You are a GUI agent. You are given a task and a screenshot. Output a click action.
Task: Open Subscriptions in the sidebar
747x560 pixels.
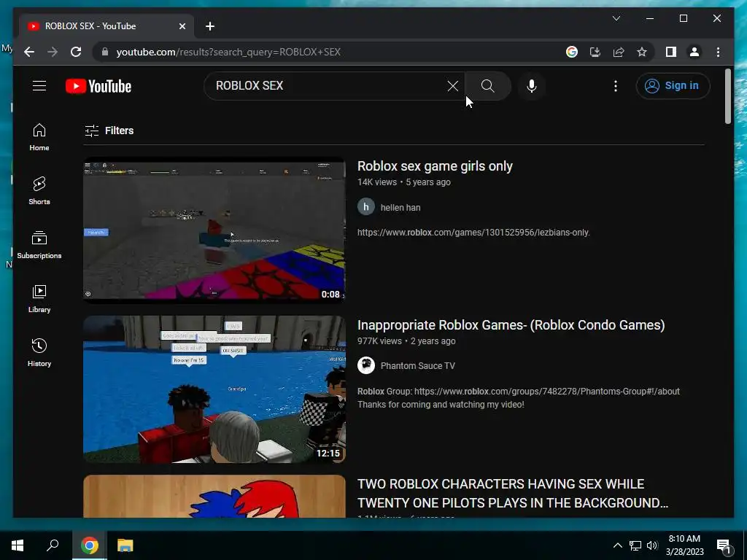click(x=39, y=245)
